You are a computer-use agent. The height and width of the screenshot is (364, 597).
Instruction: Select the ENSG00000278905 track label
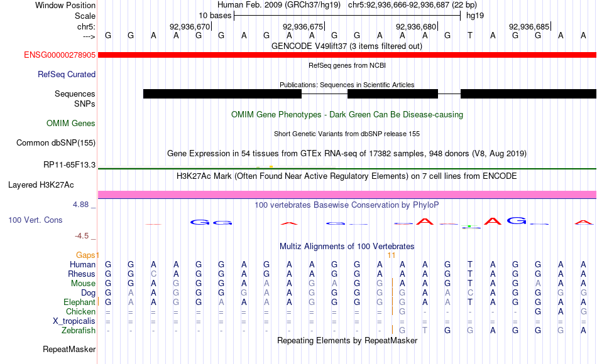click(x=60, y=55)
